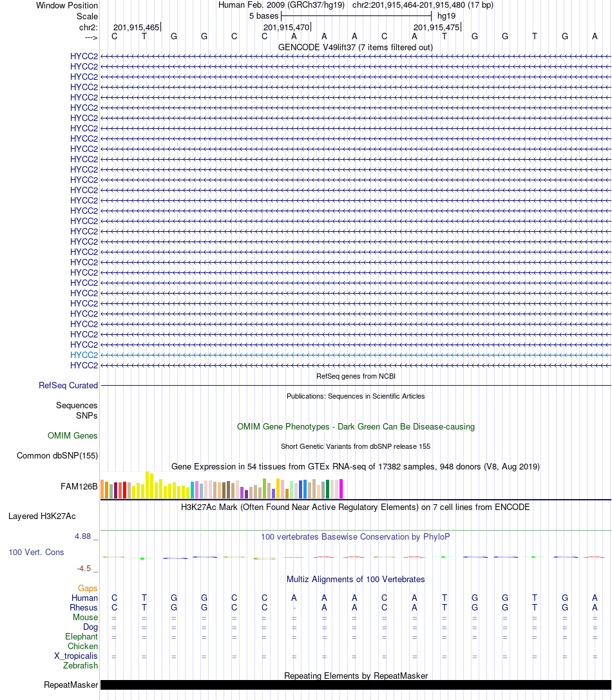Click the GENCODE V49lift37 track title

point(356,47)
